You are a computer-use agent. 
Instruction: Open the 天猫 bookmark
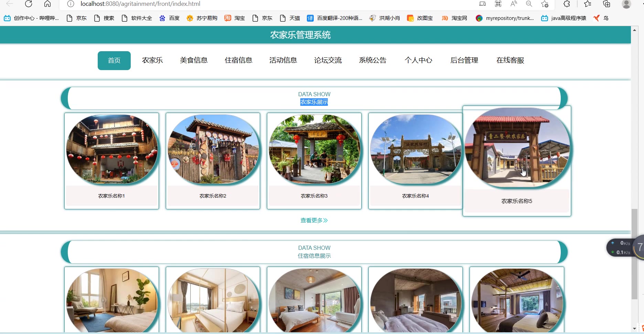pos(290,18)
